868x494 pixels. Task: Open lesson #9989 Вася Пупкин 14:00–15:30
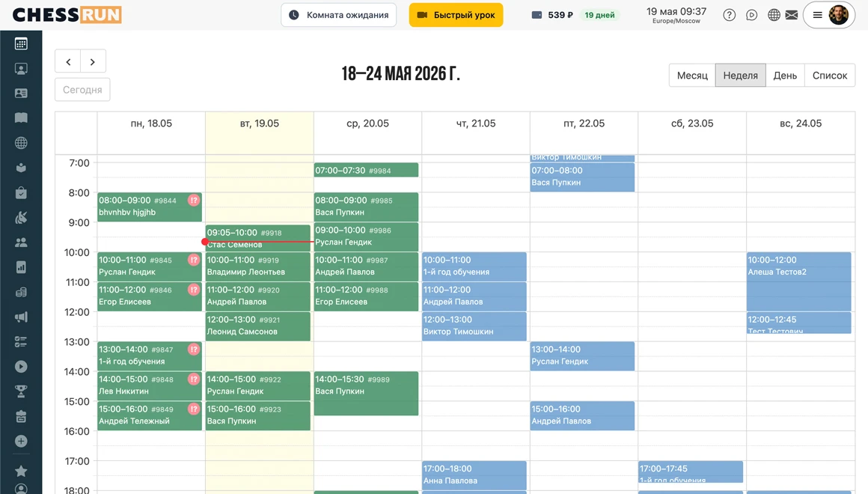tap(366, 393)
